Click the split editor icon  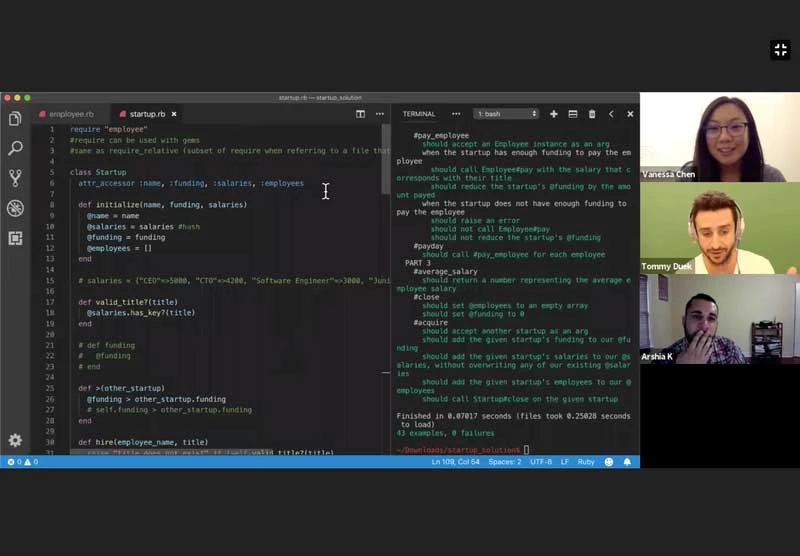(x=361, y=114)
